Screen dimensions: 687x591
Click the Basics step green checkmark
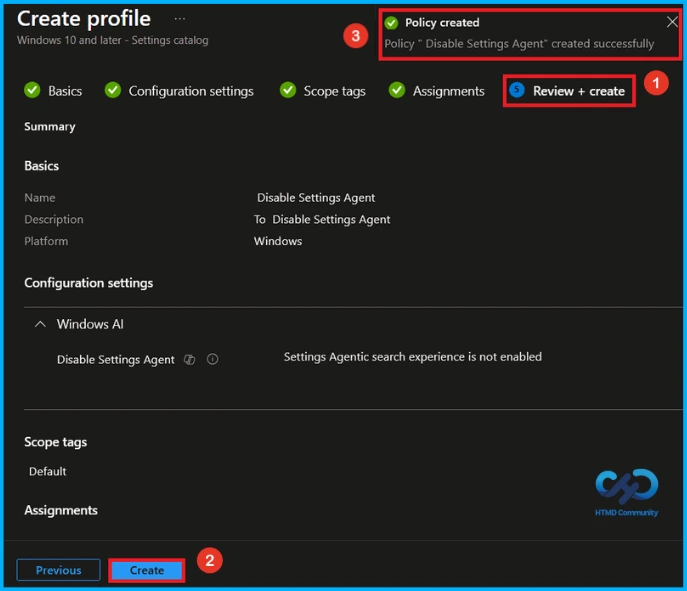[x=32, y=90]
